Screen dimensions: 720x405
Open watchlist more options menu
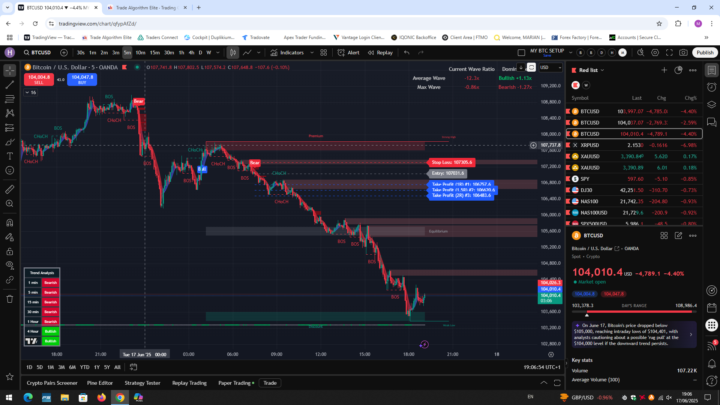click(x=692, y=70)
